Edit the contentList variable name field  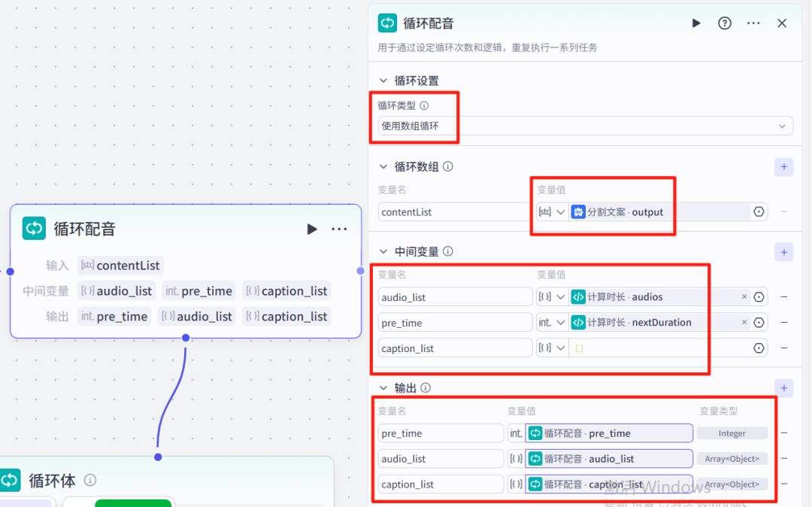pyautogui.click(x=455, y=212)
